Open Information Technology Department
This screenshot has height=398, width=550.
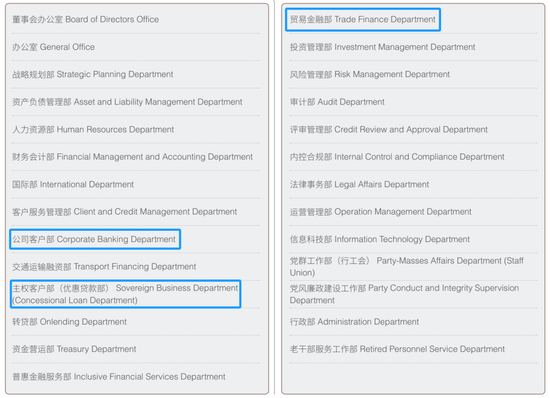click(x=380, y=239)
